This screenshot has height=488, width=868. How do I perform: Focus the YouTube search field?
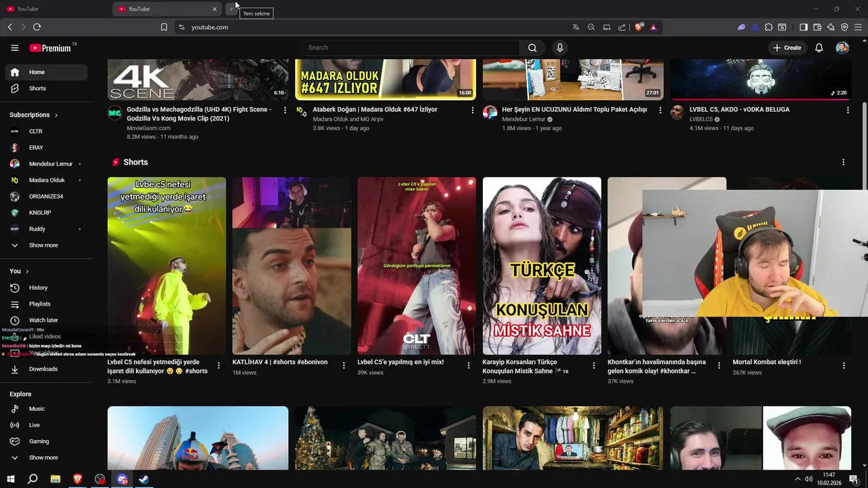tap(410, 47)
